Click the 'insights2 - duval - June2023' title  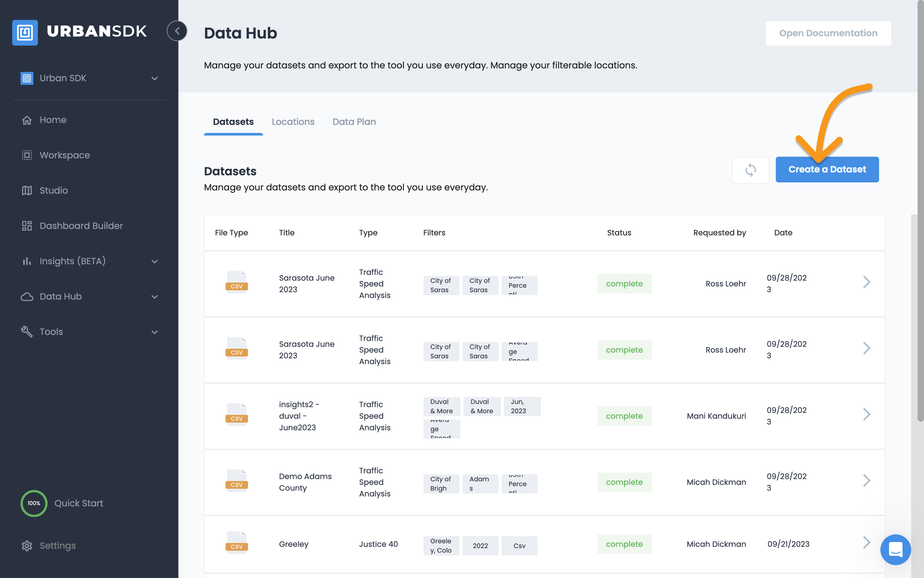299,416
